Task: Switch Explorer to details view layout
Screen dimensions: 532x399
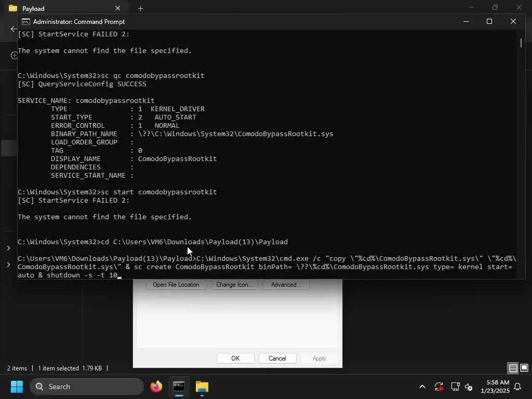Action: [x=513, y=368]
